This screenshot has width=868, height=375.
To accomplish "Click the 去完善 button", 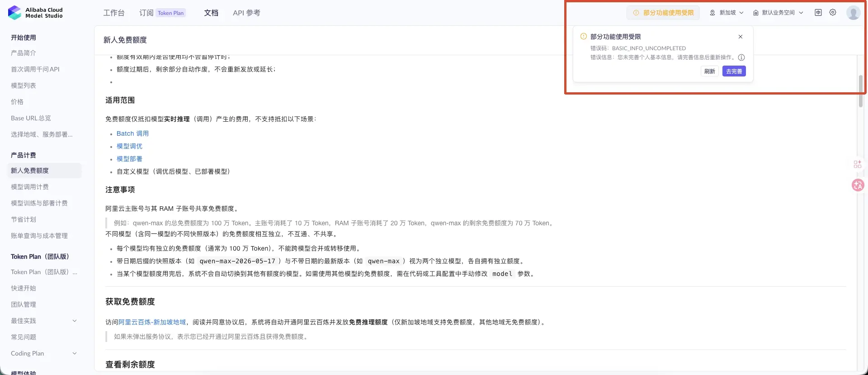I will click(x=734, y=71).
